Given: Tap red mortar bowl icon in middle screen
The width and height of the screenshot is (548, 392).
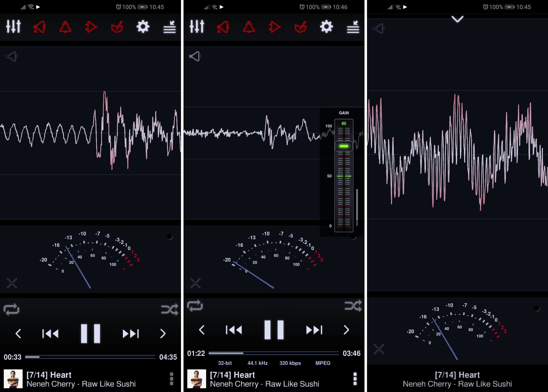Looking at the screenshot, I should tap(300, 27).
